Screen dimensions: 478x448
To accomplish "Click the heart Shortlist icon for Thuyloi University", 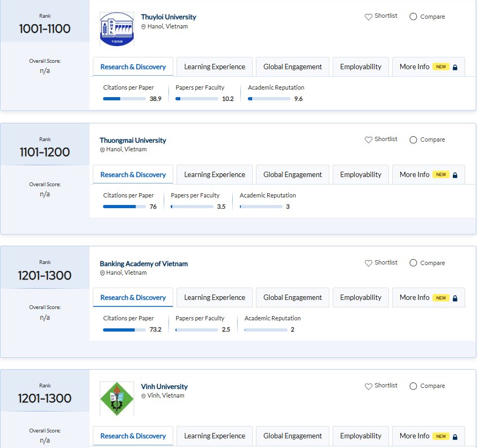I will tap(368, 17).
